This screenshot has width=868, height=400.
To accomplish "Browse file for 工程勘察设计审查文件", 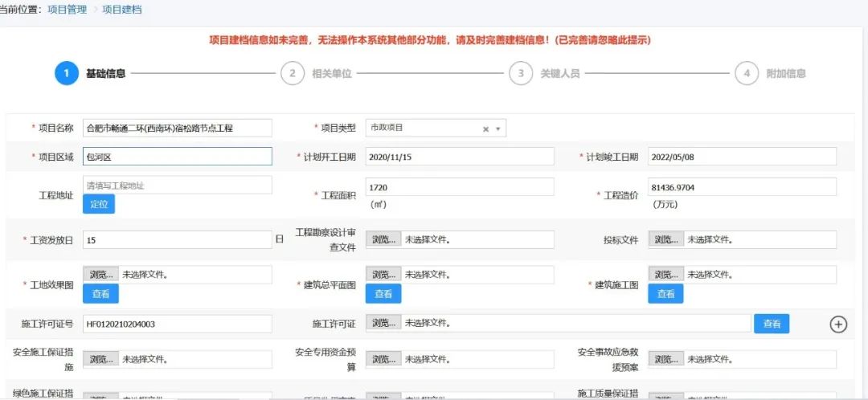I will (383, 239).
